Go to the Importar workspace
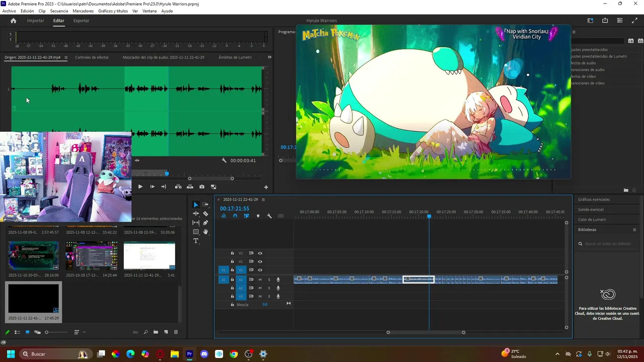 point(36,21)
